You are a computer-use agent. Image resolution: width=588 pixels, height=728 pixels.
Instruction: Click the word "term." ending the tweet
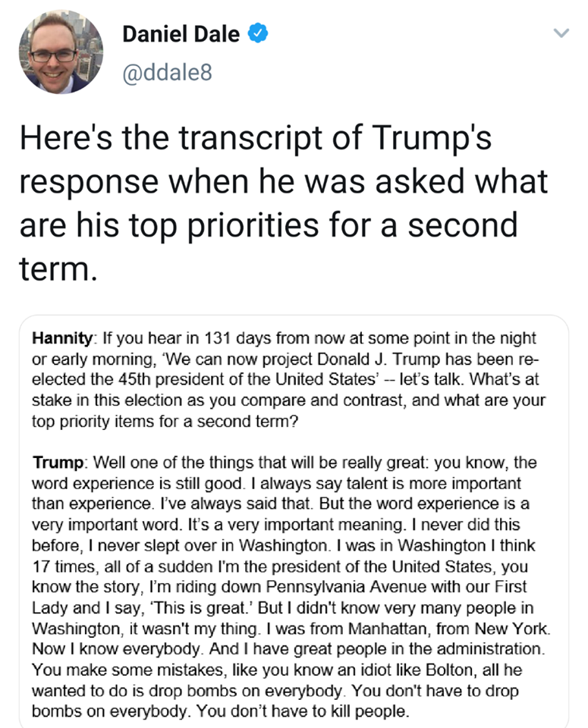pos(58,268)
